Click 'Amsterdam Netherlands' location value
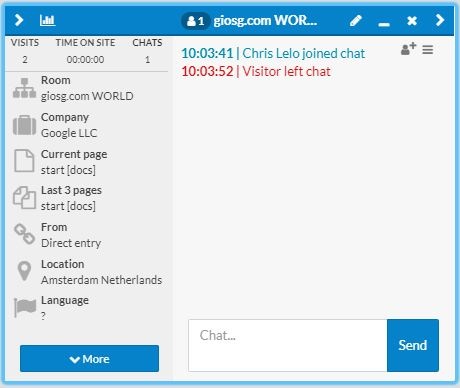 [x=102, y=280]
